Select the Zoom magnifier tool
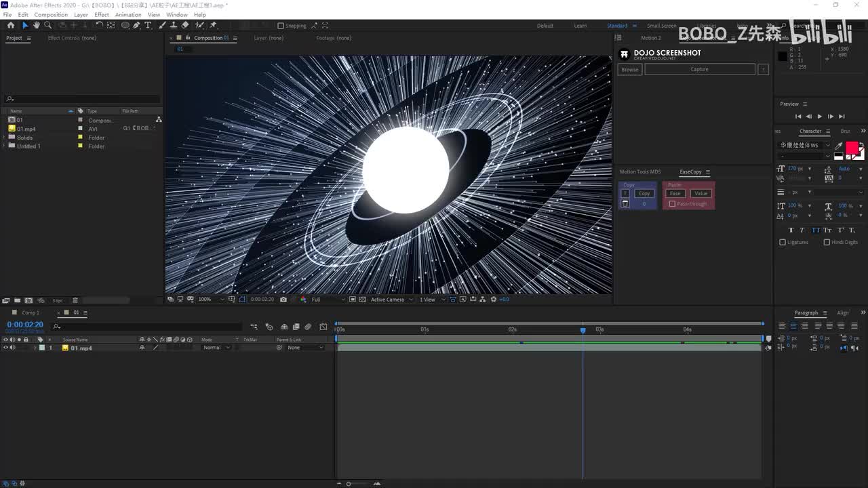Screen dimensions: 868x488 pos(47,25)
